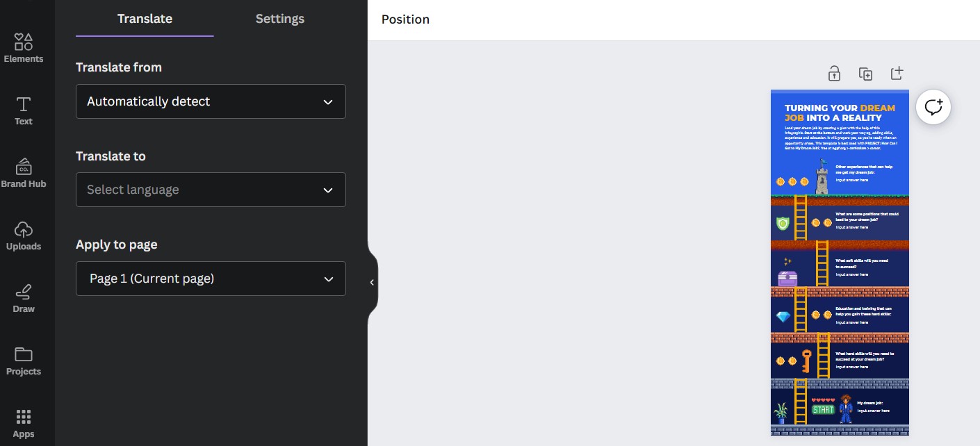This screenshot has width=980, height=446.
Task: Open the Apps panel
Action: pos(23,422)
